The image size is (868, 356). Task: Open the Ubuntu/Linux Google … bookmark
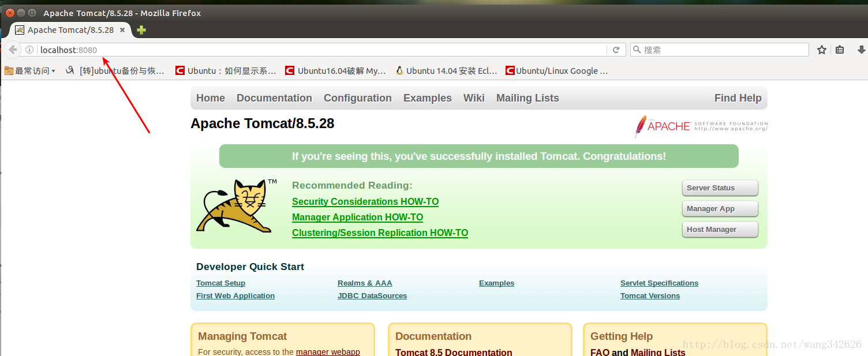pyautogui.click(x=557, y=71)
